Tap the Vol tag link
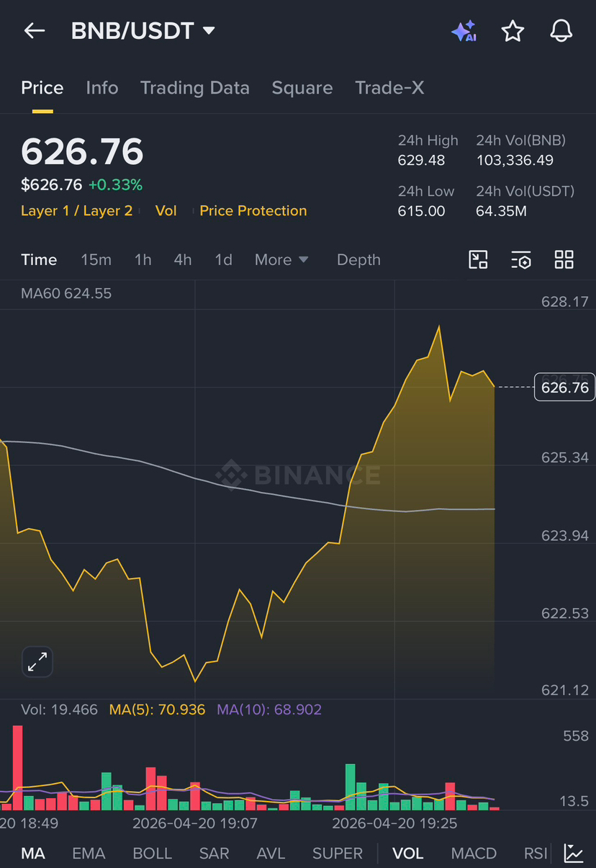This screenshot has width=596, height=868. click(x=166, y=211)
